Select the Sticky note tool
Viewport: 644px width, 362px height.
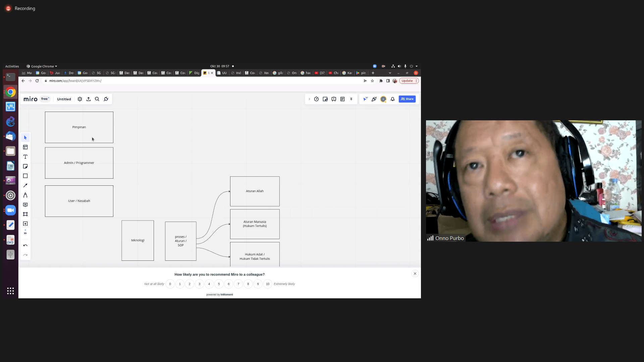coord(25,166)
